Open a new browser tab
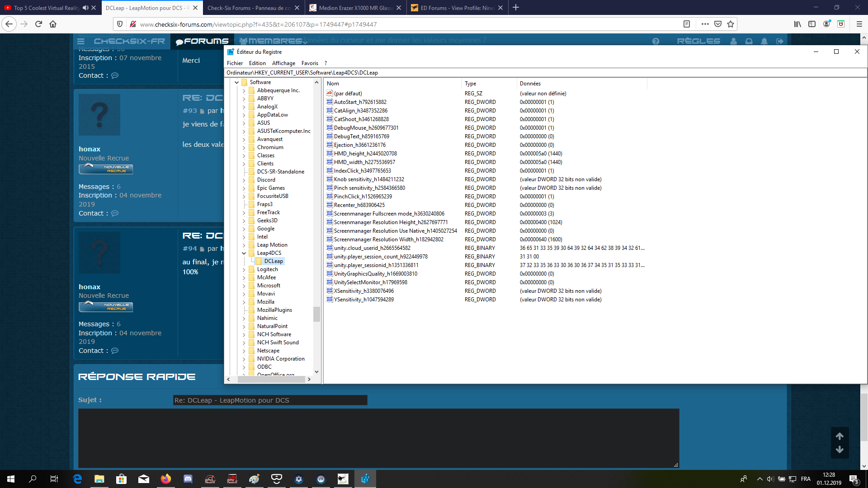868x488 pixels. click(x=516, y=7)
